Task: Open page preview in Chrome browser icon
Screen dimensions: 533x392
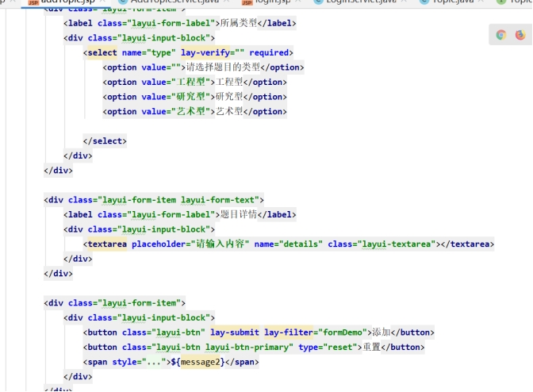Action: pyautogui.click(x=501, y=35)
